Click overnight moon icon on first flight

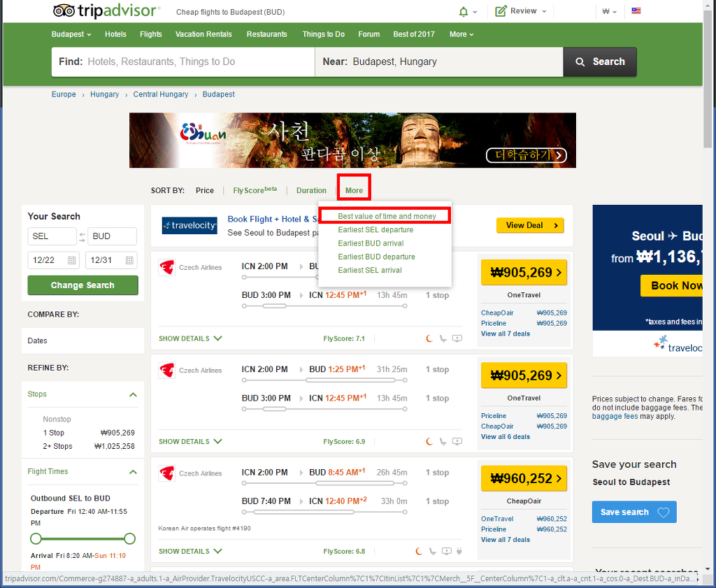pyautogui.click(x=429, y=338)
